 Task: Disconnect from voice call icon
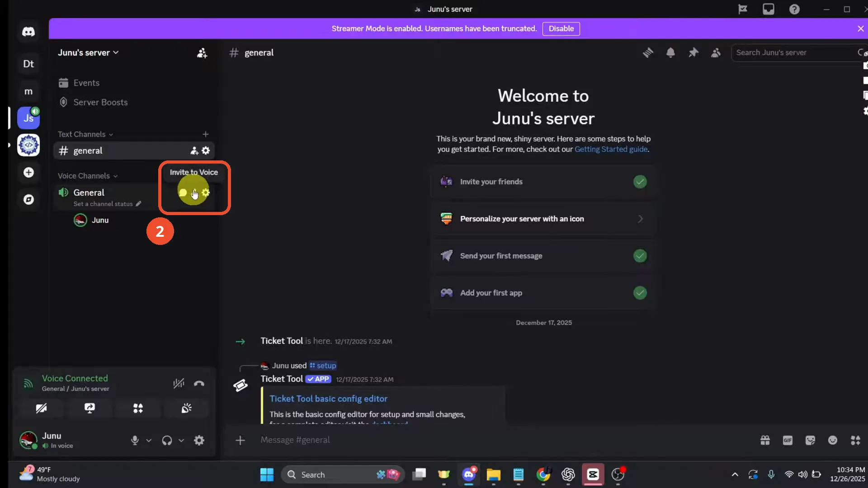pyautogui.click(x=199, y=384)
